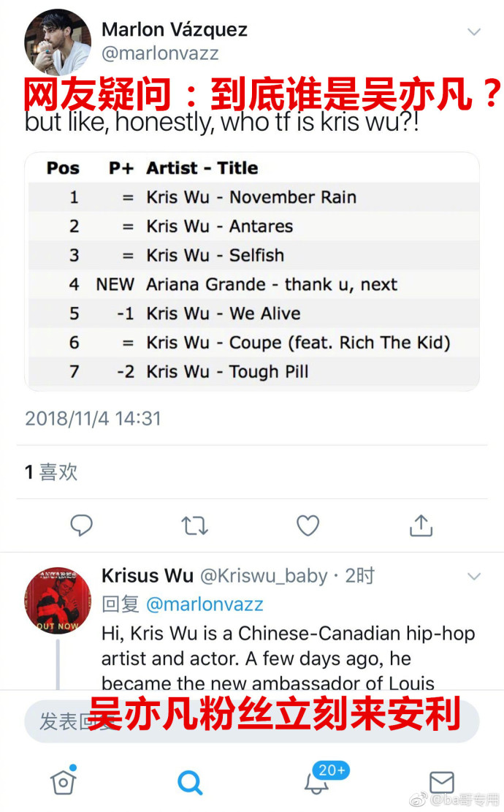
Task: Open Marlon Vázquez's profile picture
Action: [58, 42]
